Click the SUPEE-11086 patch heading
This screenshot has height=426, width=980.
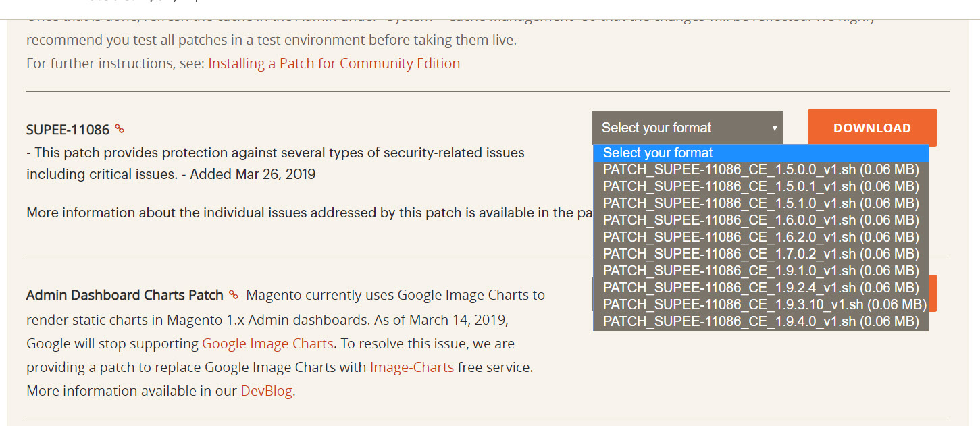(x=68, y=130)
